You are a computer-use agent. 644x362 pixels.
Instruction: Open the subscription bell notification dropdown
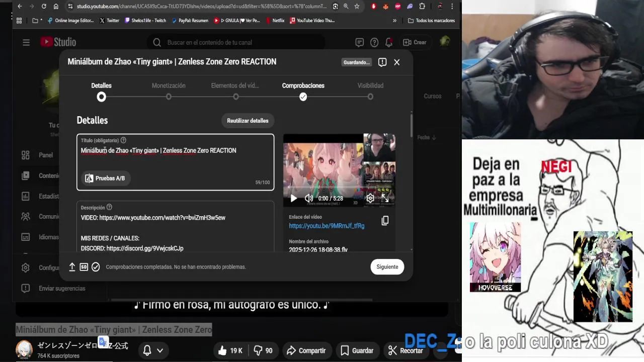coord(153,350)
